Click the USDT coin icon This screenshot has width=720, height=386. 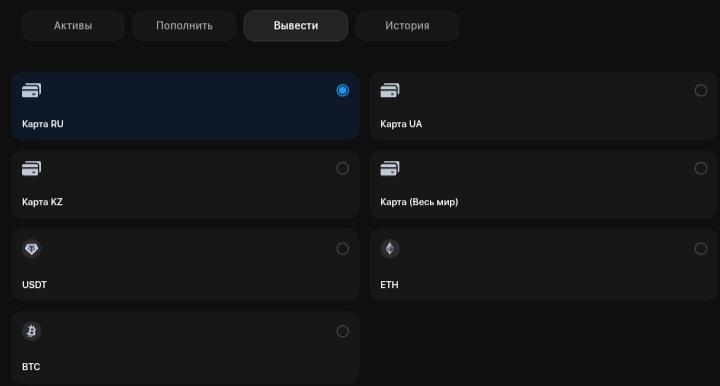pyautogui.click(x=32, y=249)
